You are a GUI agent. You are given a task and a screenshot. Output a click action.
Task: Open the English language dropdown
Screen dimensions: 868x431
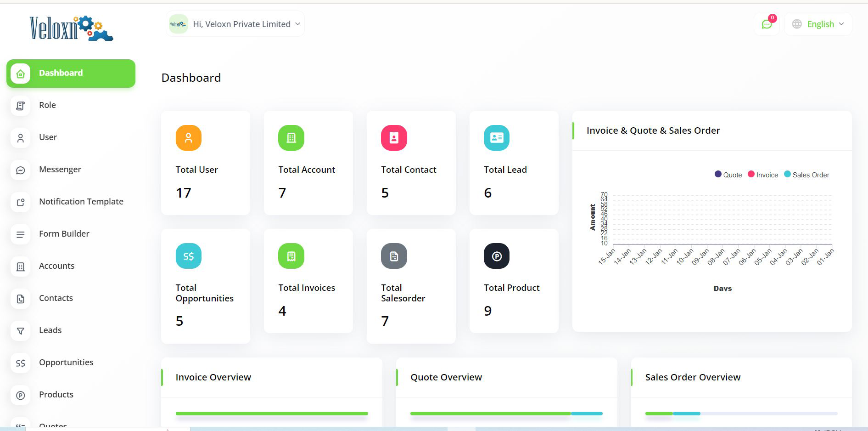[x=818, y=24]
